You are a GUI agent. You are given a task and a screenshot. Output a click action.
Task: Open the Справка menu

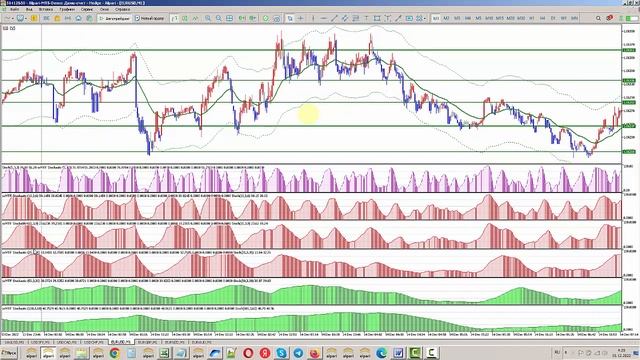(x=122, y=9)
